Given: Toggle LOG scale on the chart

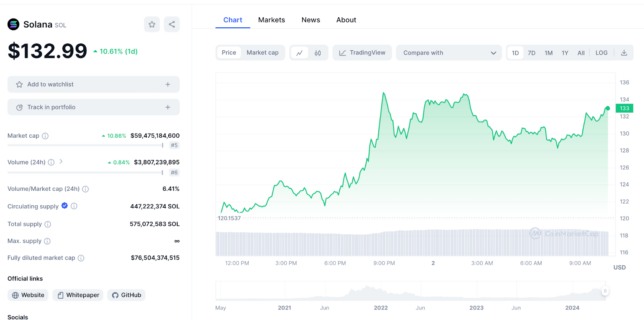Looking at the screenshot, I should [x=601, y=53].
